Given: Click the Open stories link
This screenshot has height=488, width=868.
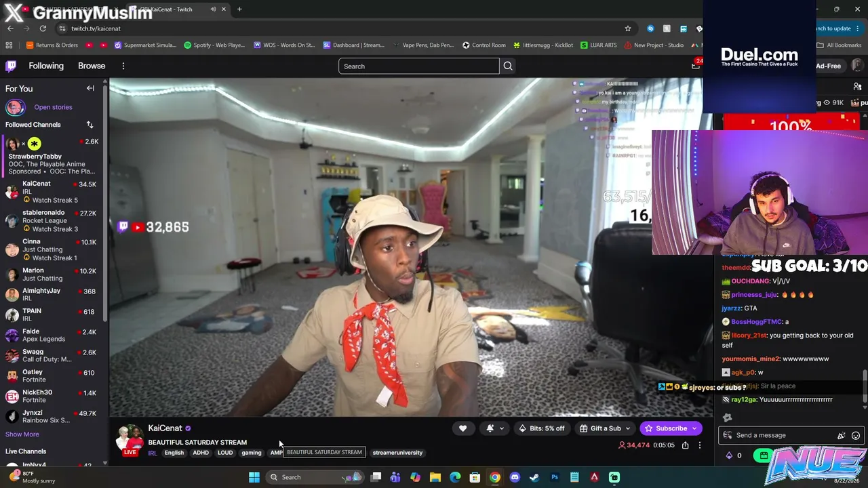Looking at the screenshot, I should tap(53, 107).
